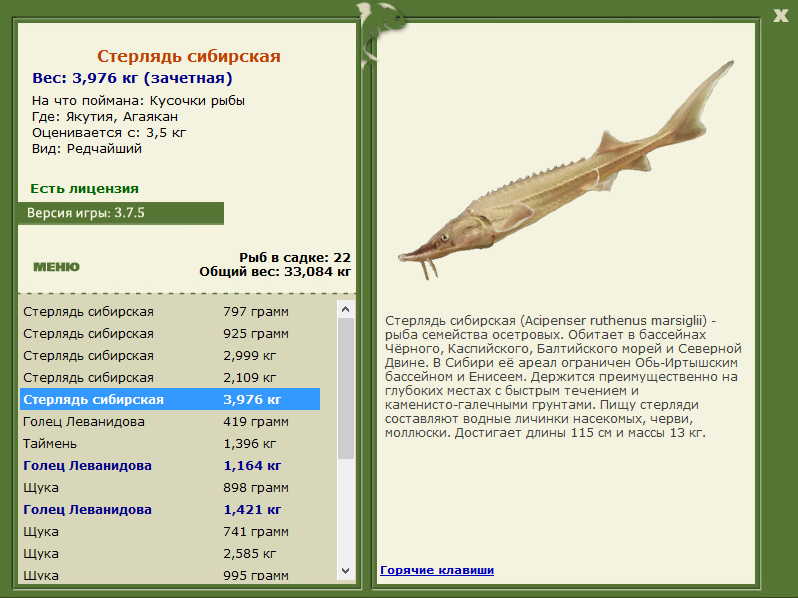Click the fish list scrollbar thumb
Image resolution: width=798 pixels, height=598 pixels.
tap(346, 388)
